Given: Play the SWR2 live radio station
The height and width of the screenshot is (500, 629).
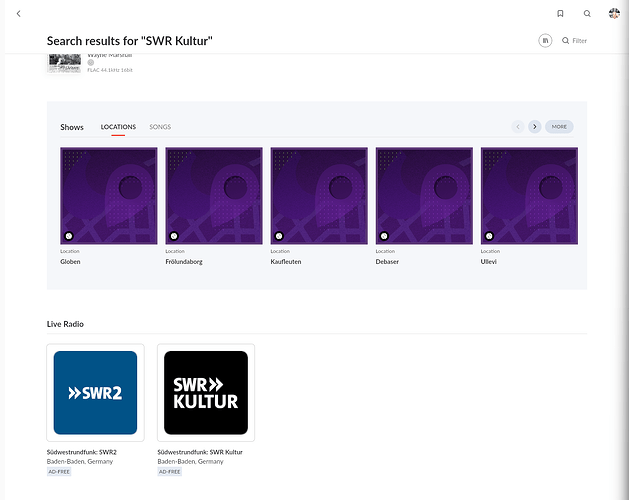Looking at the screenshot, I should [x=95, y=392].
